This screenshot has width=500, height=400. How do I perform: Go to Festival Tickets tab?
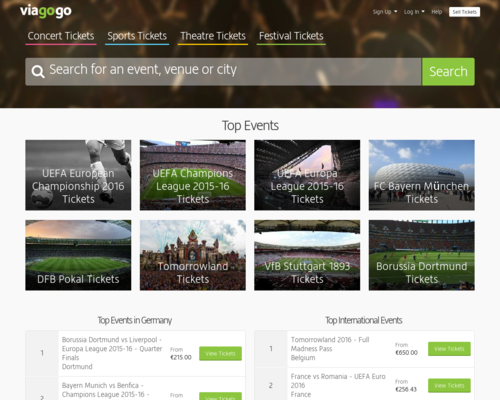click(x=291, y=36)
